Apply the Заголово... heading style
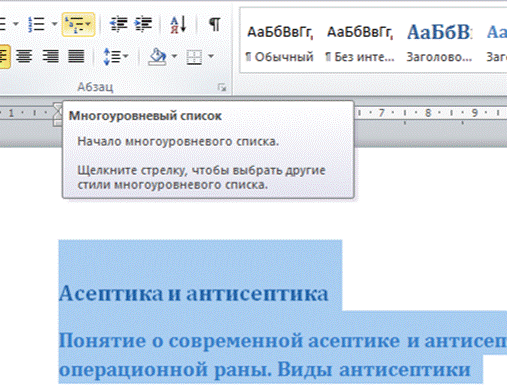 pyautogui.click(x=439, y=43)
